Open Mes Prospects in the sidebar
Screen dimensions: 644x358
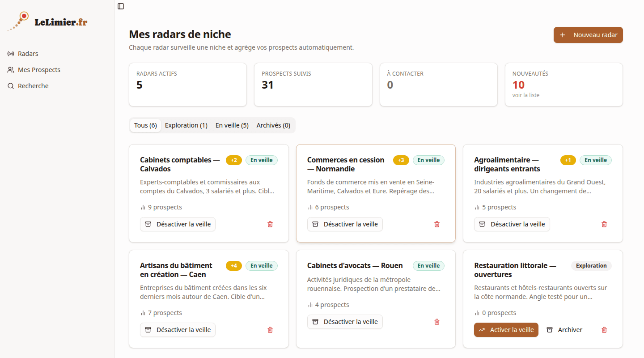pos(57,70)
